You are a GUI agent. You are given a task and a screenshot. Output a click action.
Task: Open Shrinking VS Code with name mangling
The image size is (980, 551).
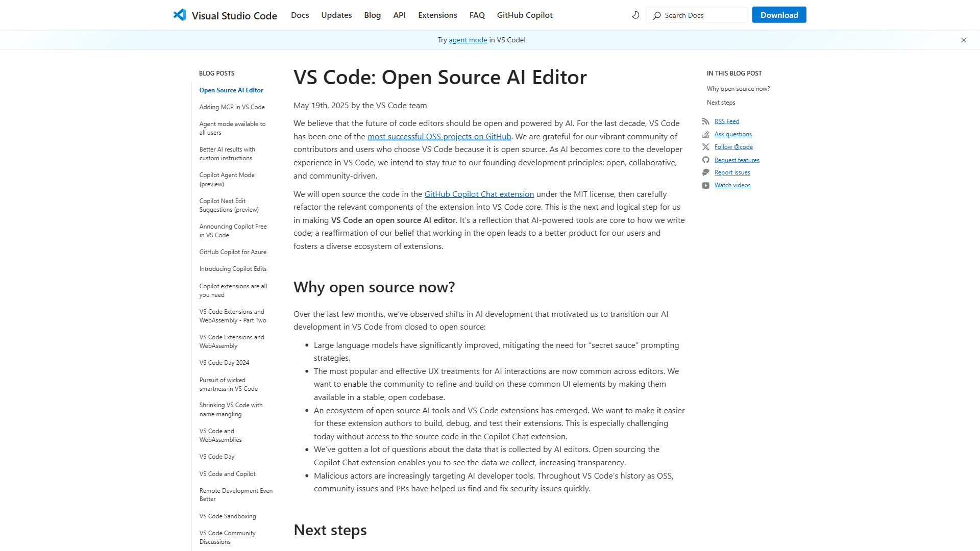(x=231, y=410)
